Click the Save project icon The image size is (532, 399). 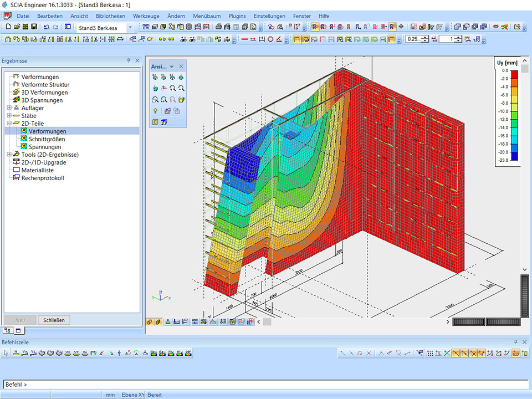[34, 27]
